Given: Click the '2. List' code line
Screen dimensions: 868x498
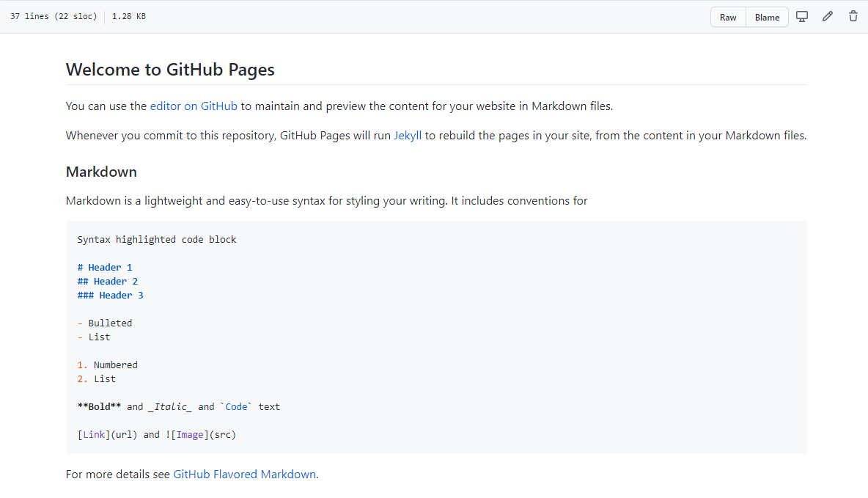Looking at the screenshot, I should [x=96, y=379].
